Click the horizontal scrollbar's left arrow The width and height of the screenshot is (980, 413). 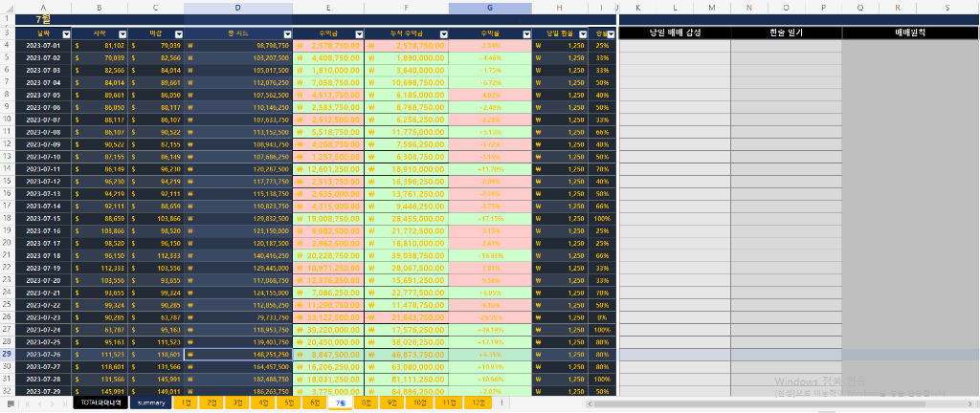[x=589, y=403]
